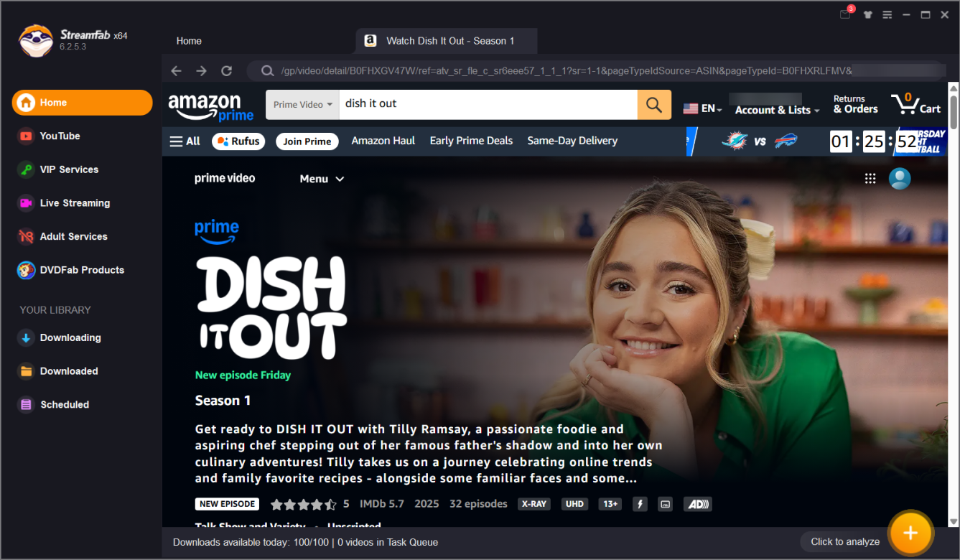Image resolution: width=960 pixels, height=560 pixels.
Task: Open Returns & Orders
Action: pos(856,104)
